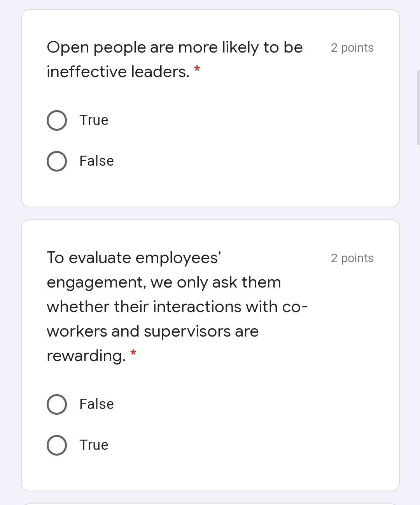Screen dimensions: 420x505
Task: Select False for the open people question
Action: point(56,161)
